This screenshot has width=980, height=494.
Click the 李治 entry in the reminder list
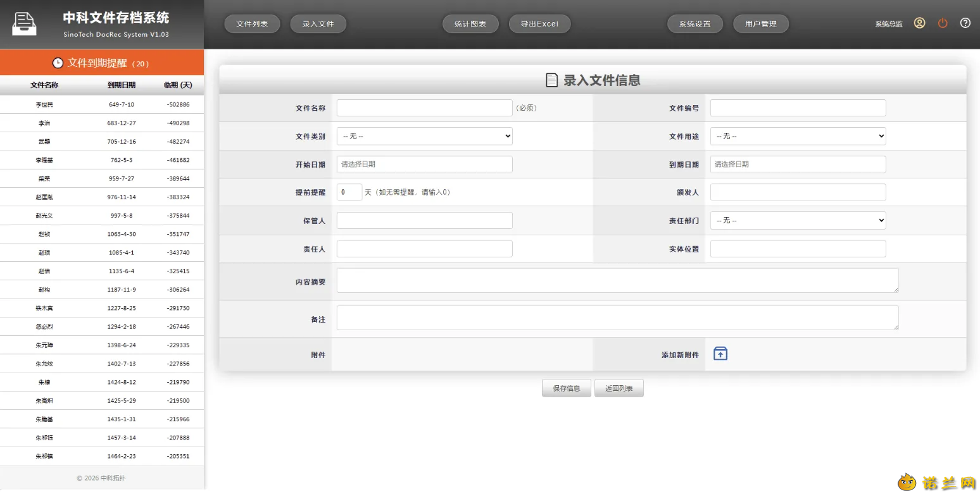[x=102, y=123]
